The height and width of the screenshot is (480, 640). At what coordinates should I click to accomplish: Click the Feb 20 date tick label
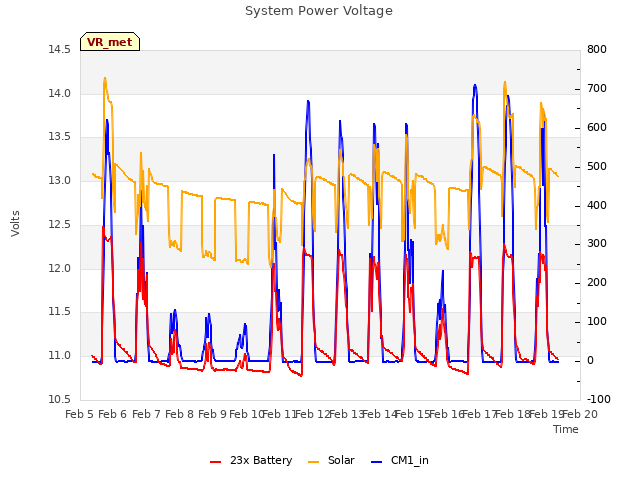[x=580, y=415]
